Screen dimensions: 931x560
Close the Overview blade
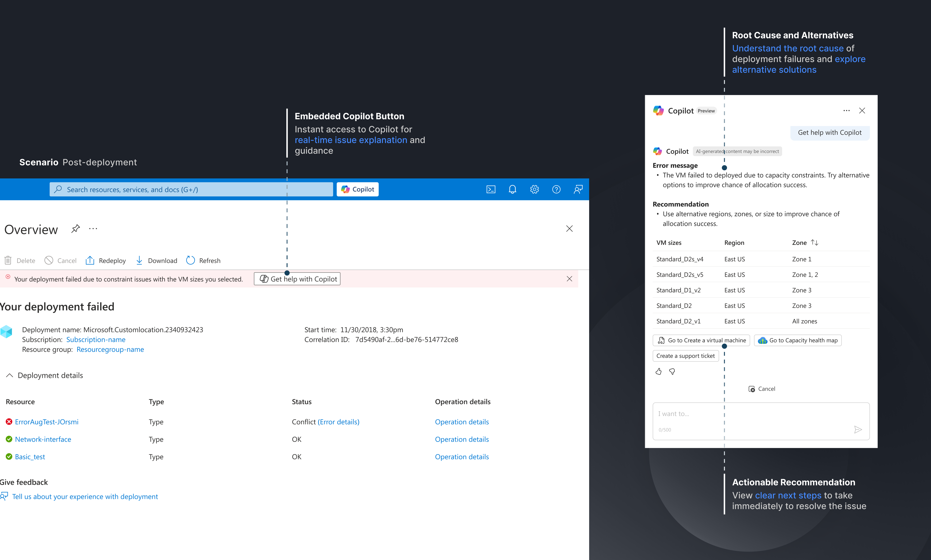[x=570, y=229]
